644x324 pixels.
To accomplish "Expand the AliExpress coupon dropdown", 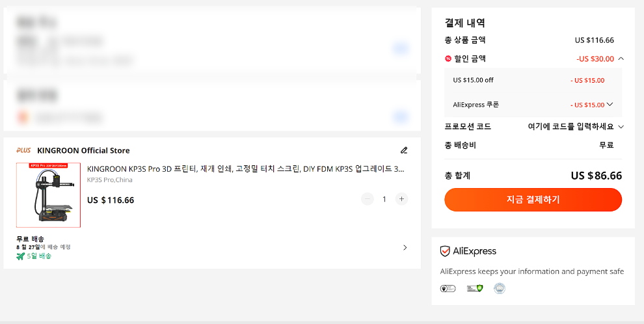I will [610, 105].
